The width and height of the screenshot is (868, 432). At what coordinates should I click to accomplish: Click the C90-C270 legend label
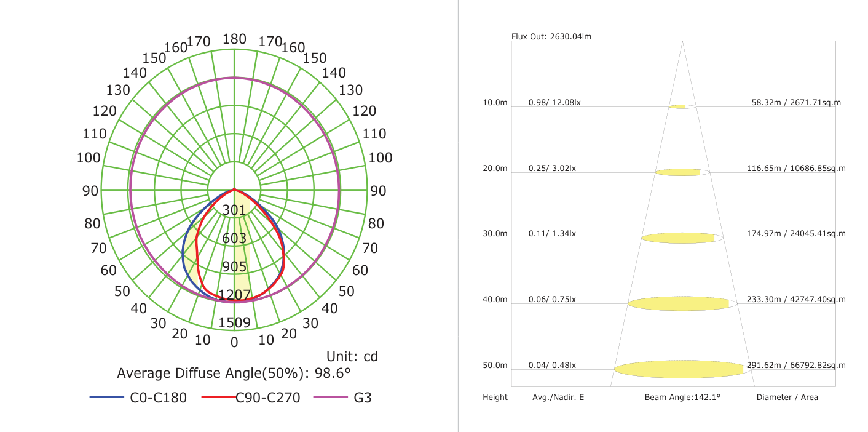(x=268, y=398)
